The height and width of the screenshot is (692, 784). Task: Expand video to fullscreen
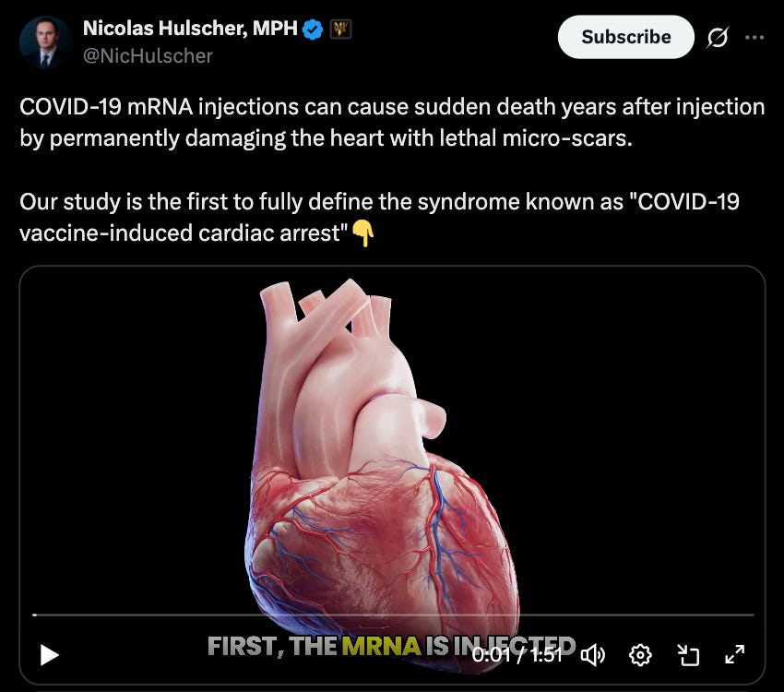pyautogui.click(x=734, y=654)
